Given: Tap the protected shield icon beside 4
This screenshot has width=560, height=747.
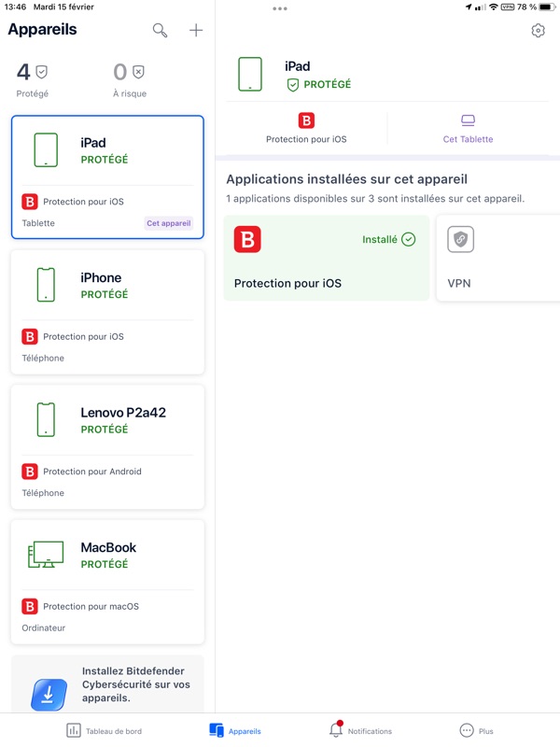Looking at the screenshot, I should (42, 72).
